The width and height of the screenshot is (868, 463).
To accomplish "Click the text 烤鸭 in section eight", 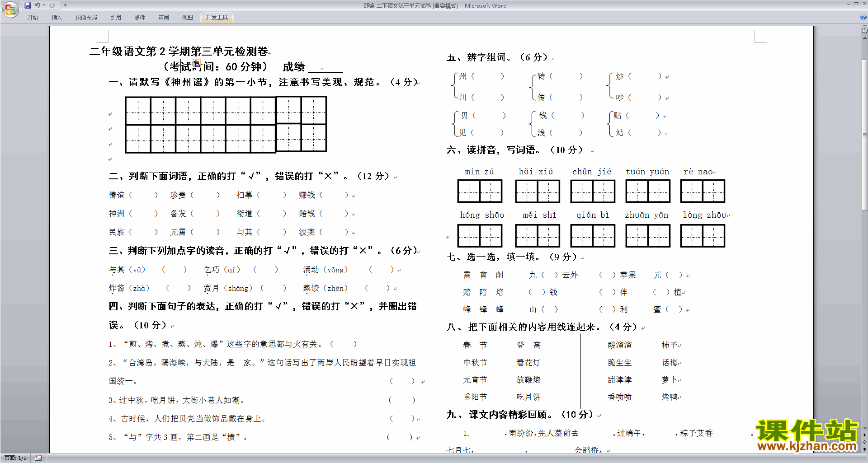I will point(670,397).
